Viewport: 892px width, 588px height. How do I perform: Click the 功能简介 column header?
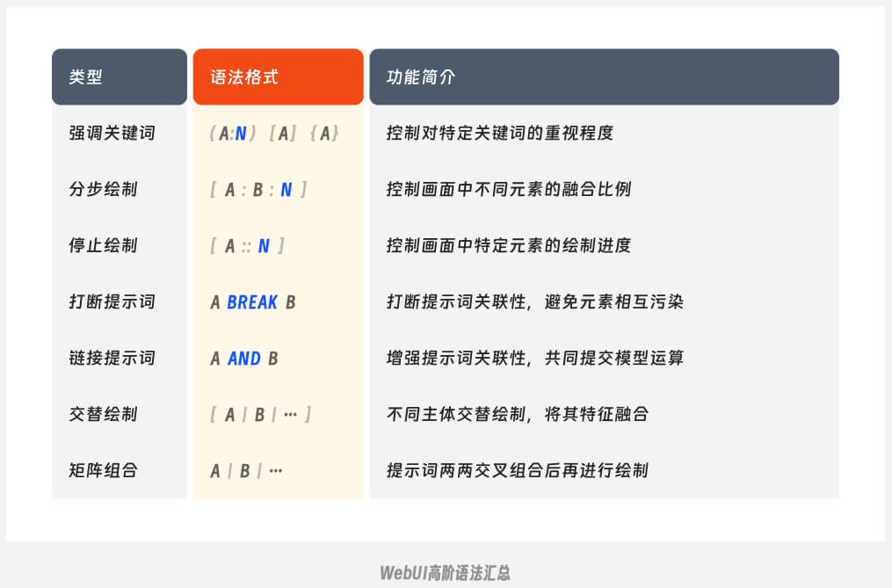421,77
